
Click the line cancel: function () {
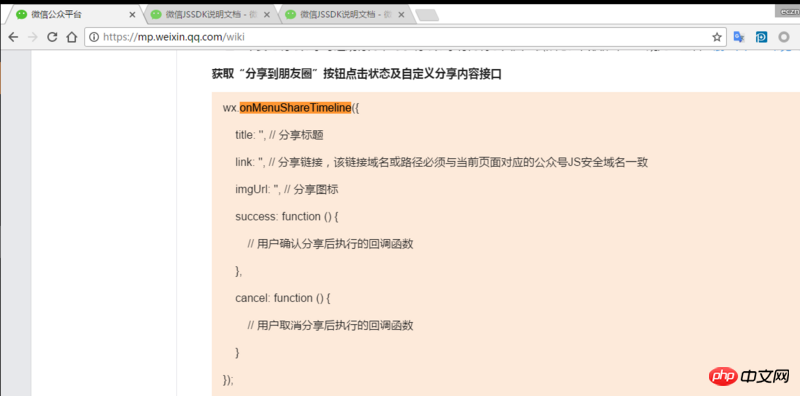click(x=283, y=298)
